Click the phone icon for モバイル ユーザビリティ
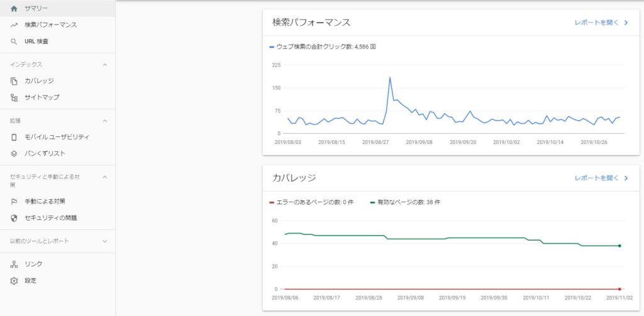The height and width of the screenshot is (316, 644). coord(14,137)
